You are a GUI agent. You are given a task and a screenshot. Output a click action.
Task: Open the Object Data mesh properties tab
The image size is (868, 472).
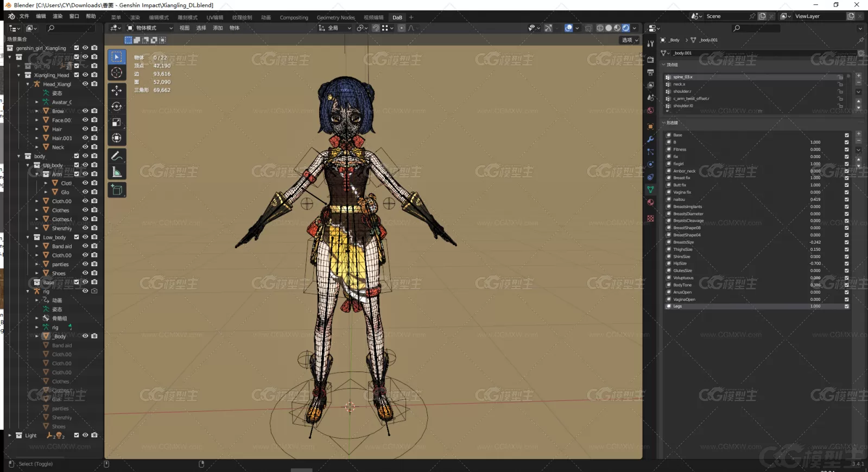pyautogui.click(x=650, y=190)
